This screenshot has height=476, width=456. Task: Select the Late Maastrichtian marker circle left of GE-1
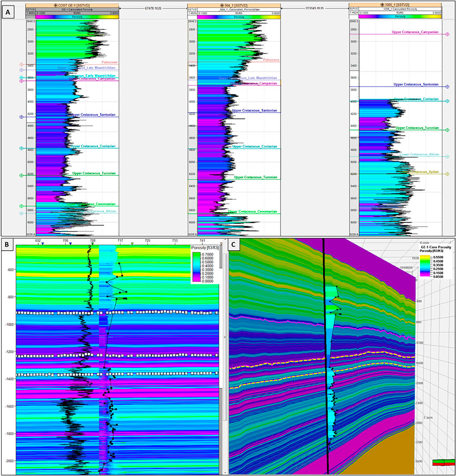point(21,70)
